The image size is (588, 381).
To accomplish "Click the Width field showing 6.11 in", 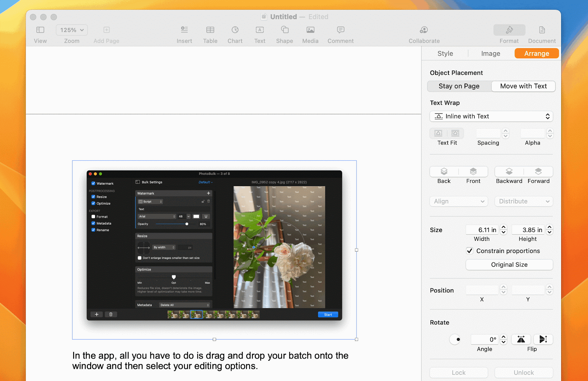I will (482, 230).
